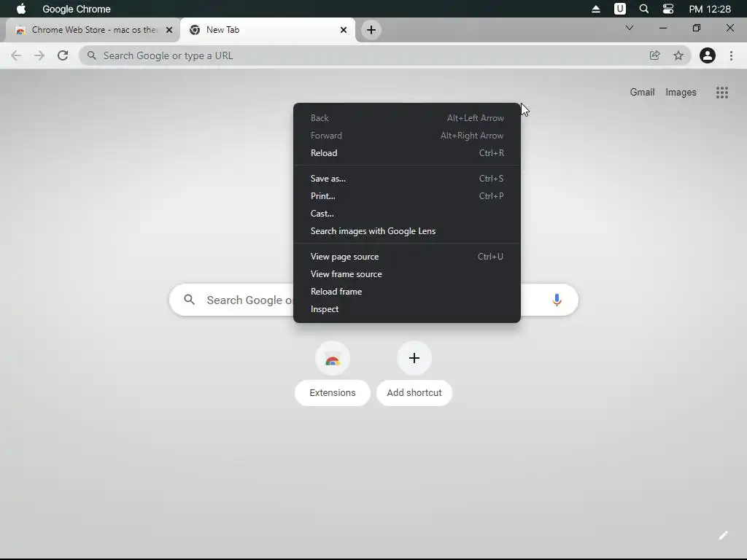
Task: Click the search magnifier in the Google box
Action: click(x=190, y=300)
